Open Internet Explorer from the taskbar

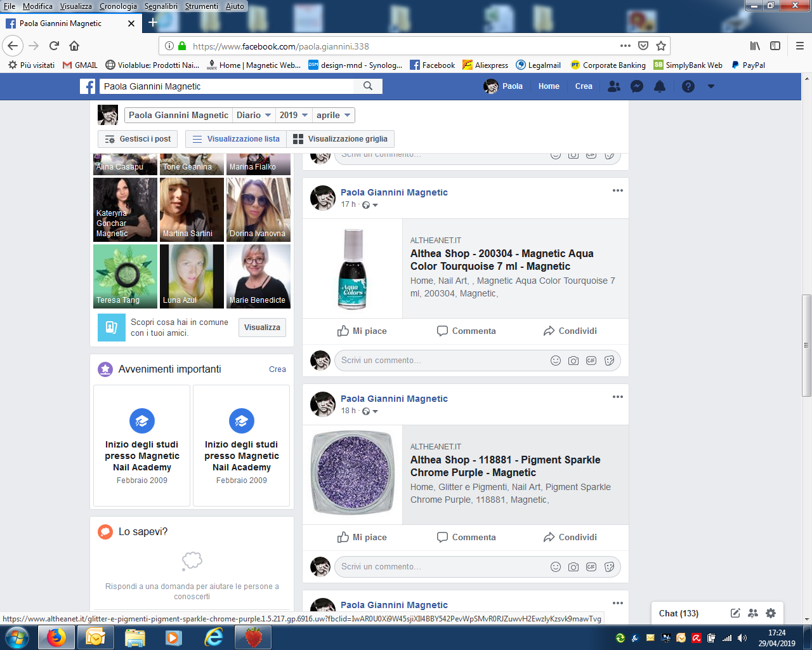pyautogui.click(x=214, y=637)
